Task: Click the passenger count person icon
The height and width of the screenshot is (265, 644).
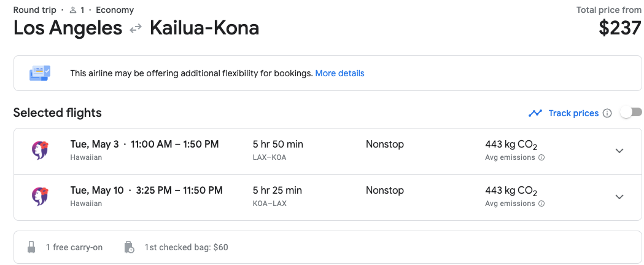Action: pyautogui.click(x=73, y=10)
